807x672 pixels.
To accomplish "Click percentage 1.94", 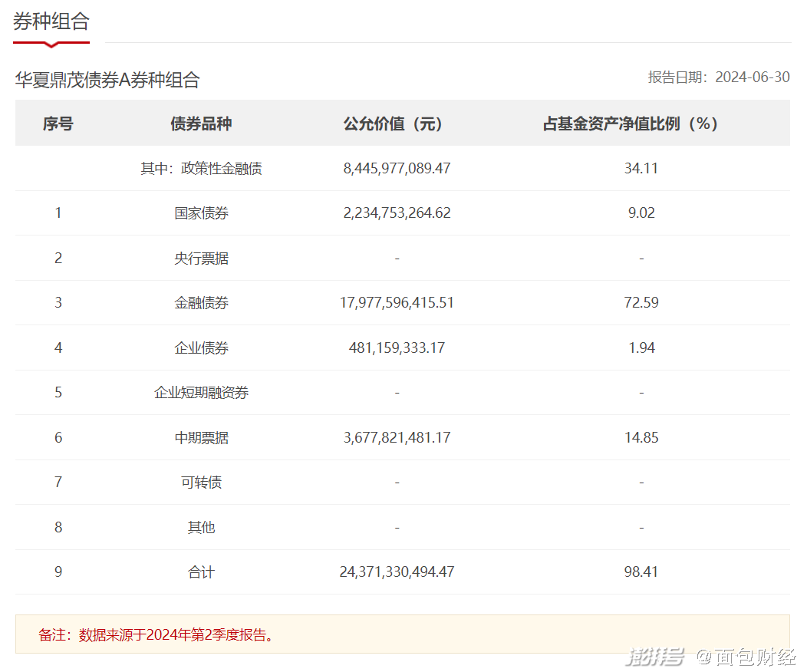I will click(641, 348).
